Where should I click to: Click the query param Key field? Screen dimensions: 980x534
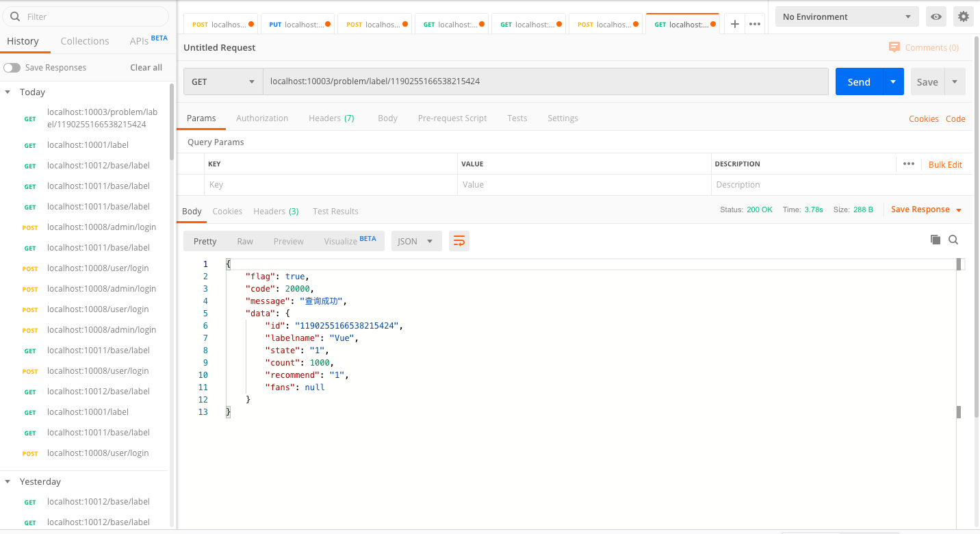331,185
